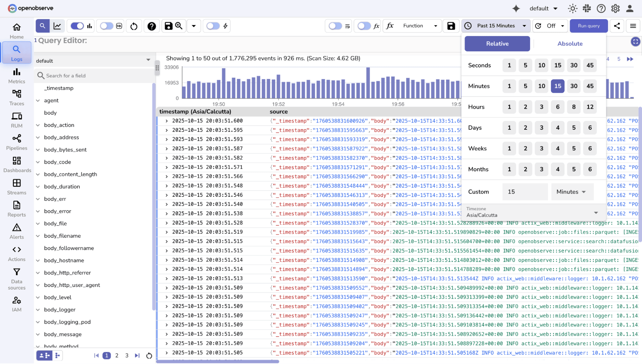642x364 pixels.
Task: Open help via the question mark icon
Action: 152,26
